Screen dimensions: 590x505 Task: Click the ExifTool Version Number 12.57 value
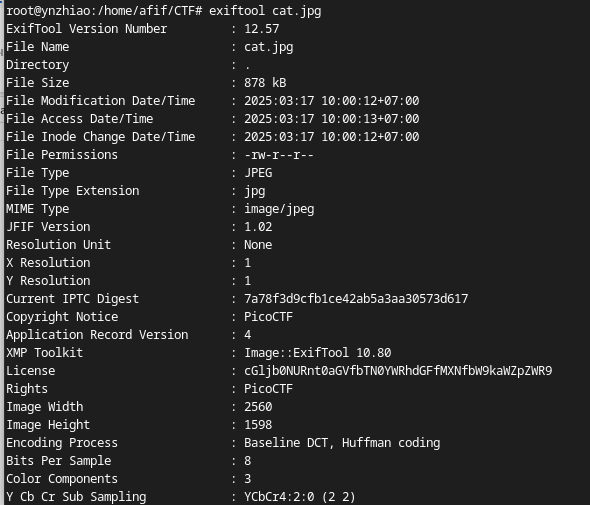coord(262,29)
